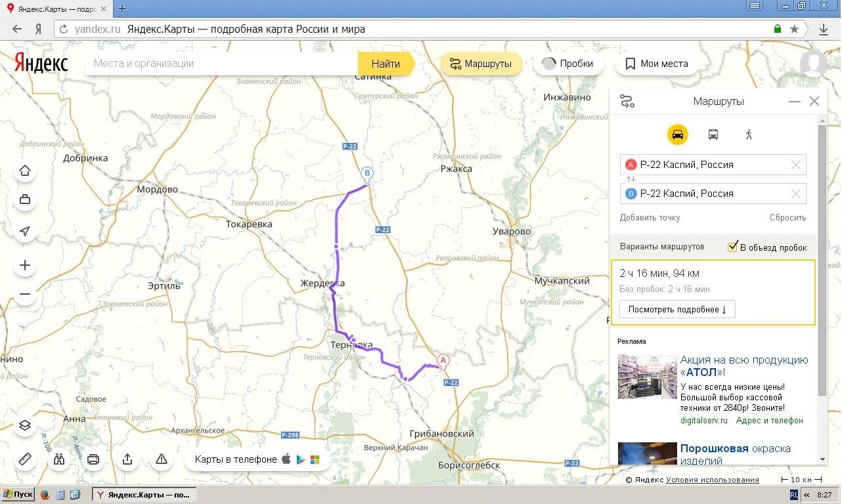This screenshot has width=842, height=504.
Task: Close the Маршруты panel
Action: click(x=814, y=102)
